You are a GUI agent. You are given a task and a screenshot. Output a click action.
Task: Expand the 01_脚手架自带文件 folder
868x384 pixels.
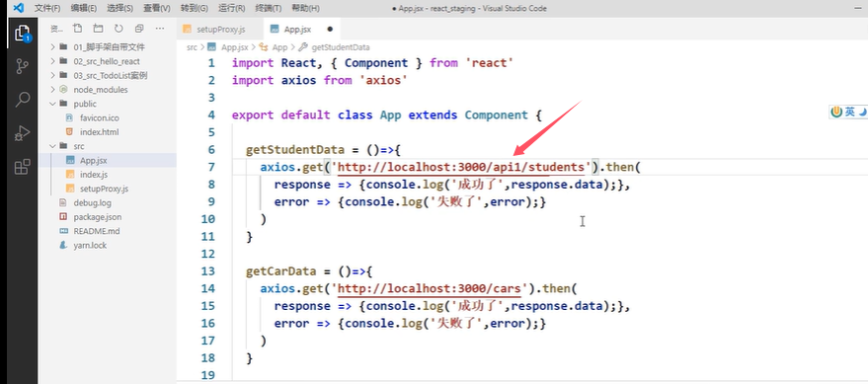(x=109, y=47)
